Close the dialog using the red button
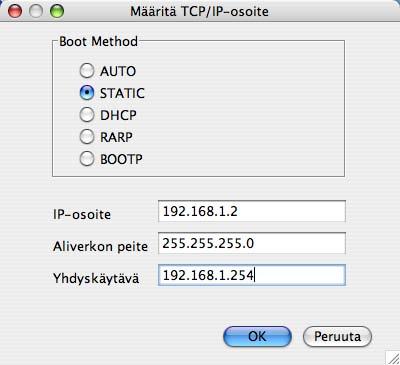Image resolution: width=400 pixels, height=365 pixels. click(x=15, y=11)
